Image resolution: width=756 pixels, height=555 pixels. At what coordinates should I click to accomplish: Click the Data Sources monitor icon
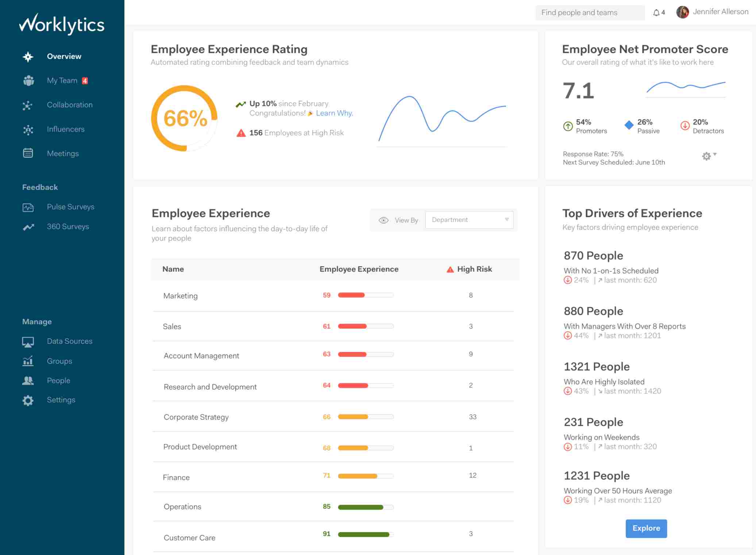tap(28, 342)
